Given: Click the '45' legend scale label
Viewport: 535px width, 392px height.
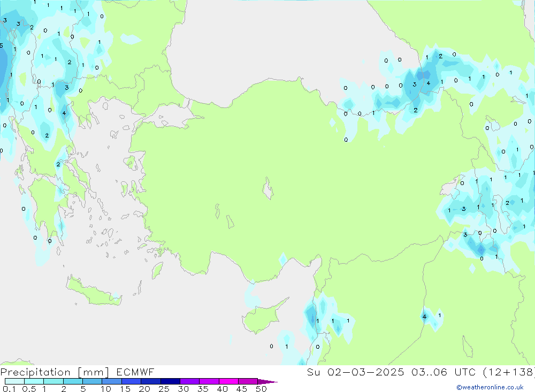Looking at the screenshot, I should [x=242, y=389].
